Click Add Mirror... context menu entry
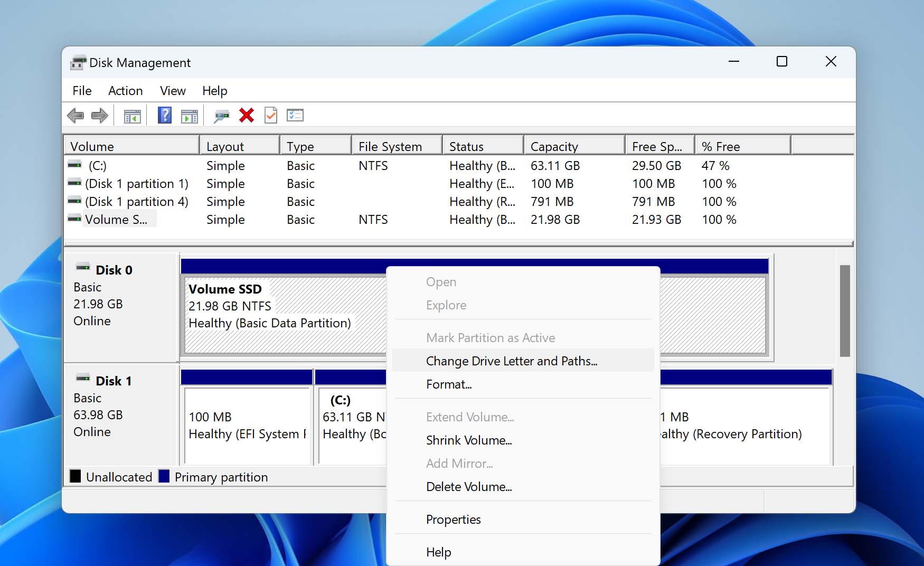The height and width of the screenshot is (566, 924). click(523, 463)
